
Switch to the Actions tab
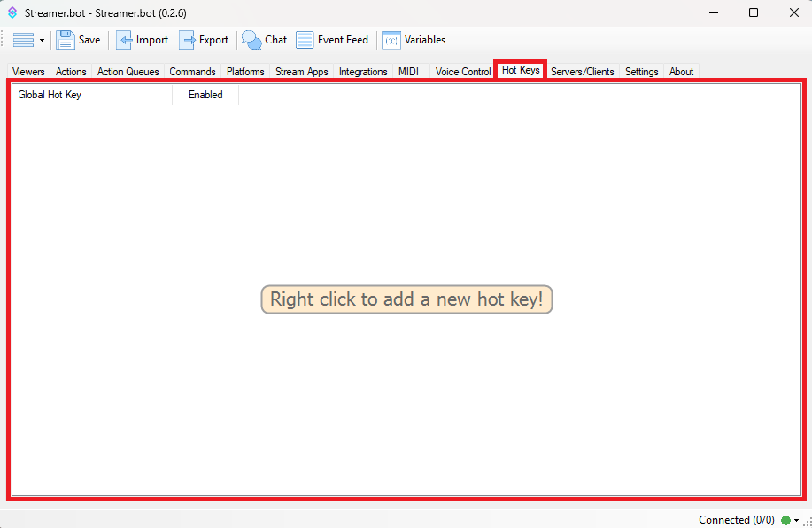pyautogui.click(x=71, y=72)
